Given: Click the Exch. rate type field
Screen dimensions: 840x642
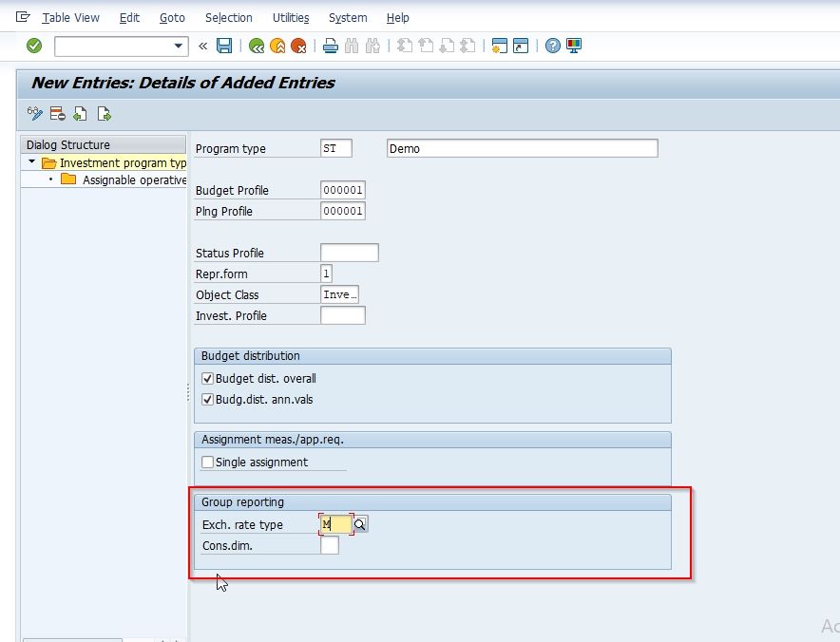Looking at the screenshot, I should pyautogui.click(x=336, y=524).
